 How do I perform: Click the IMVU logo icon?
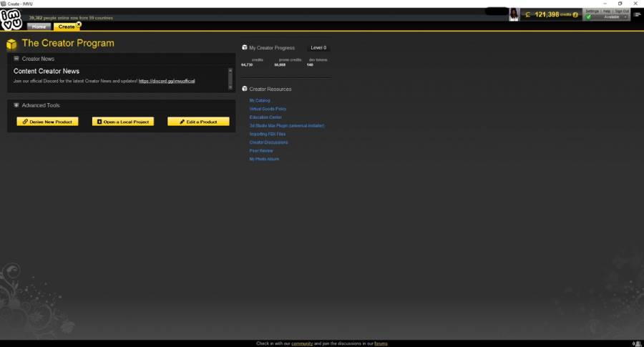point(11,19)
